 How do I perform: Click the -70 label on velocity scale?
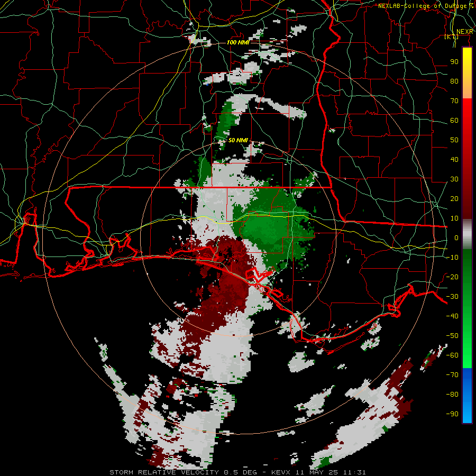pyautogui.click(x=452, y=375)
